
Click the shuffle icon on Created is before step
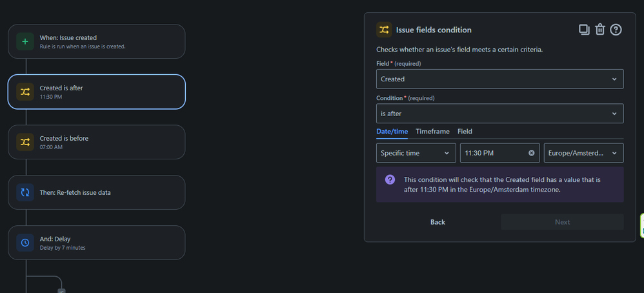pos(25,142)
